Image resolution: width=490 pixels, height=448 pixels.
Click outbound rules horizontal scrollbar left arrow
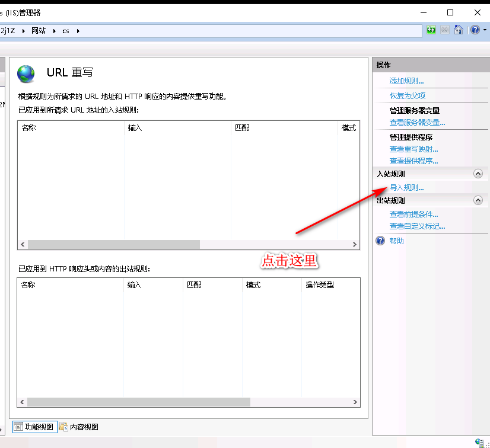23,402
